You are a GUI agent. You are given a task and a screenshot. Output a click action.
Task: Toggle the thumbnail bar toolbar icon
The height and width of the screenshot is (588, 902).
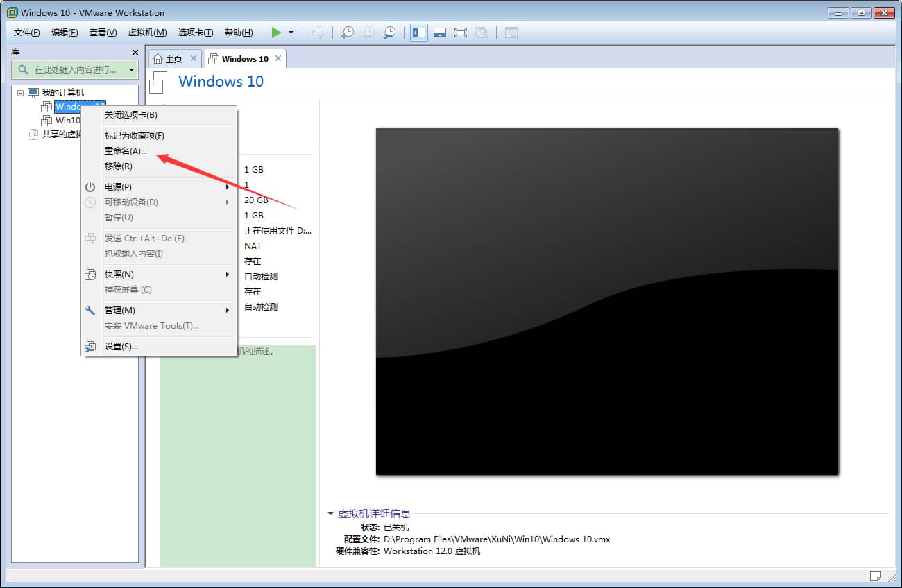(439, 33)
